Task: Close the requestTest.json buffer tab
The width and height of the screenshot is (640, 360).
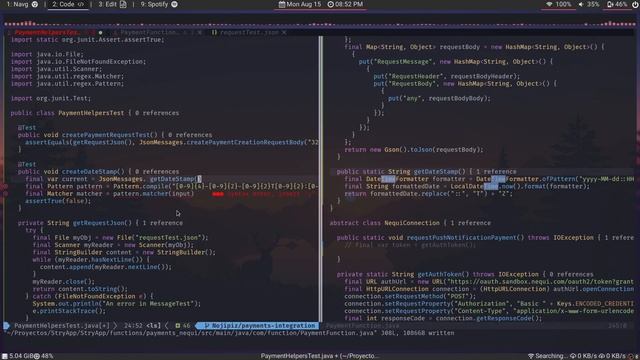Action: coord(284,32)
